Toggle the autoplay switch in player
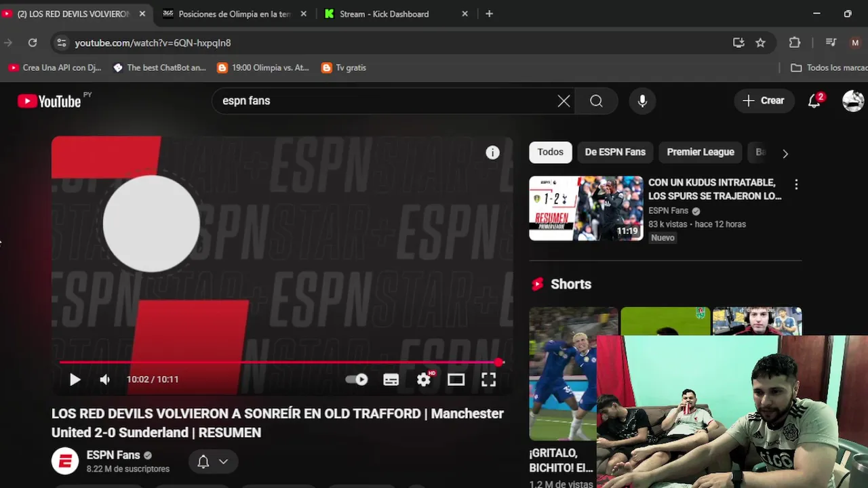Screen dimensions: 868x488 point(357,380)
